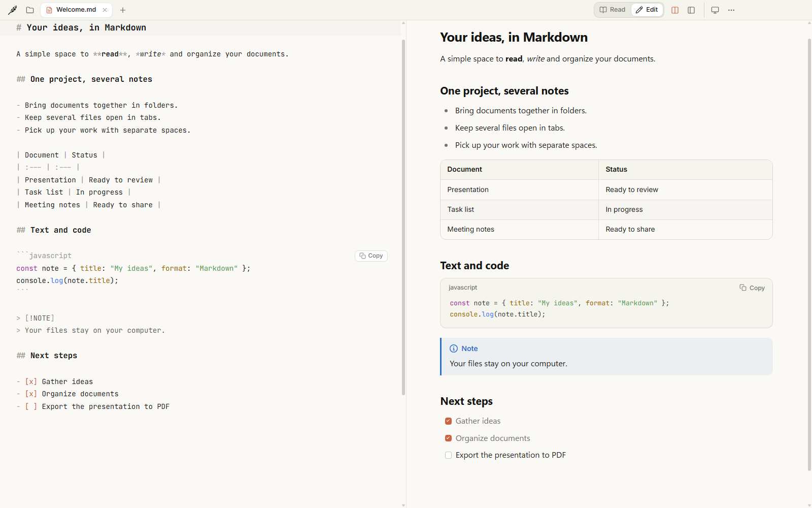The image size is (812, 508).
Task: Open presentation mode monitor icon
Action: pyautogui.click(x=715, y=10)
